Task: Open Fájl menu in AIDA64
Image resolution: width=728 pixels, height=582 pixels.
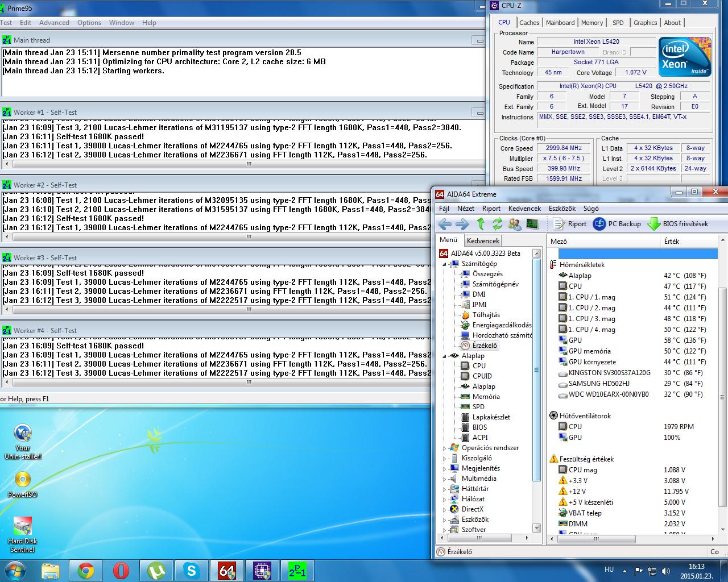Action: point(444,209)
